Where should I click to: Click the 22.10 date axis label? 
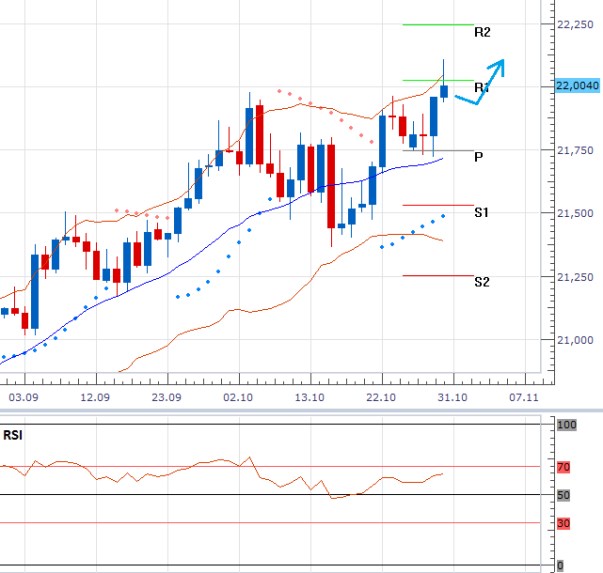[x=381, y=397]
